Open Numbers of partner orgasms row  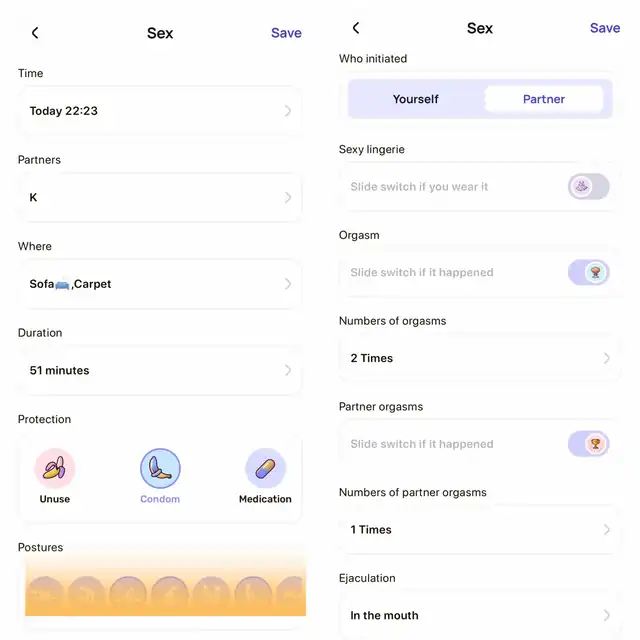480,530
